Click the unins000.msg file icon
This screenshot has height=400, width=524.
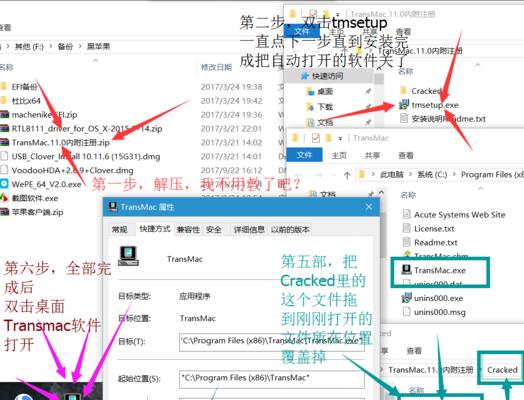[x=406, y=311]
